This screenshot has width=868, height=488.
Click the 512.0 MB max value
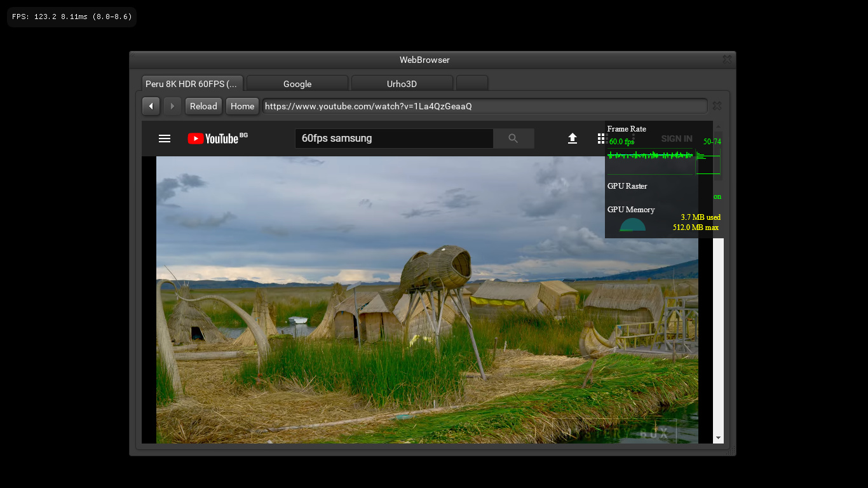point(696,227)
